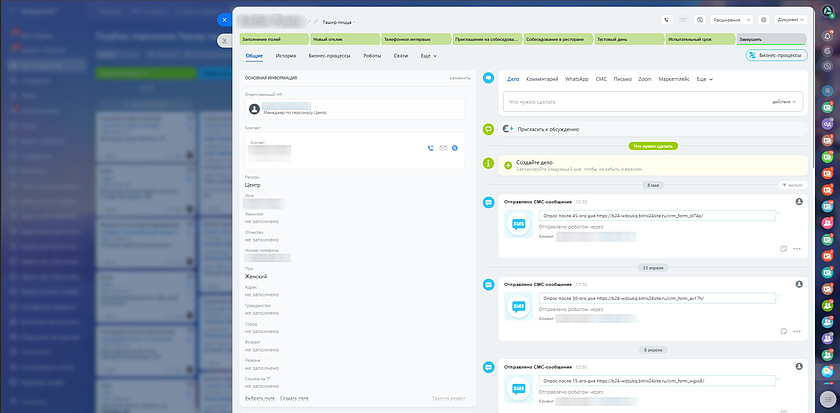Image resolution: width=840 pixels, height=413 pixels.
Task: Select the Комментарий tab in timeline
Action: [541, 78]
